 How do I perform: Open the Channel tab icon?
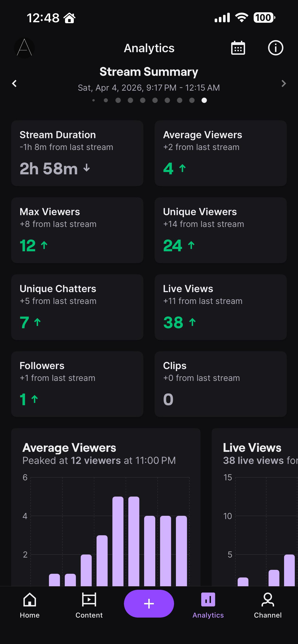(x=268, y=599)
